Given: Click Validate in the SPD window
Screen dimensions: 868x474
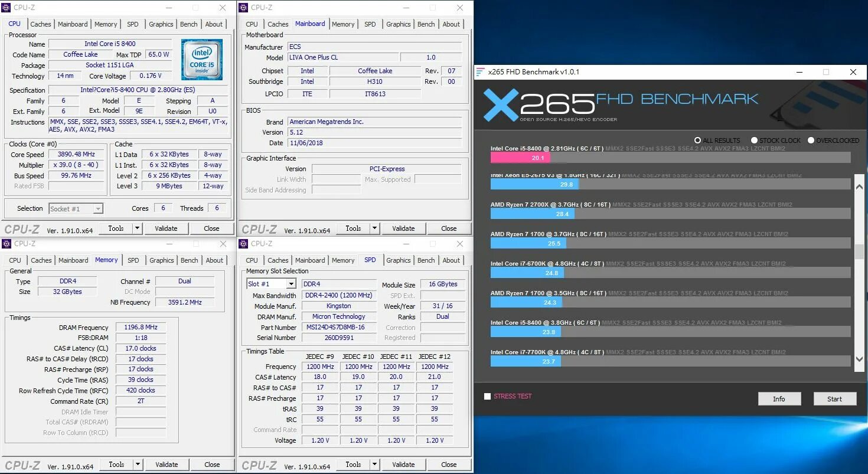Looking at the screenshot, I should point(403,465).
